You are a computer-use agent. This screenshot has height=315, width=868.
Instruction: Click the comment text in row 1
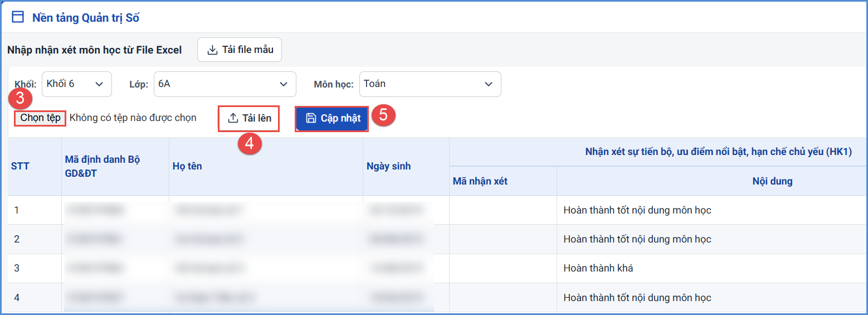[637, 210]
